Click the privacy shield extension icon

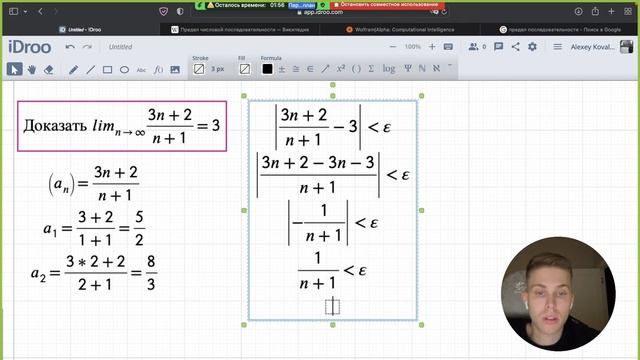pos(164,11)
